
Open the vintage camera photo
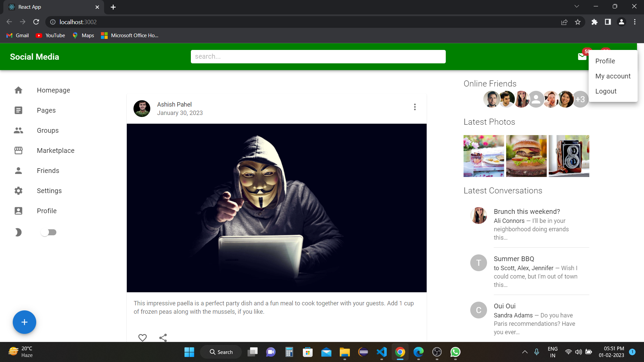click(569, 156)
